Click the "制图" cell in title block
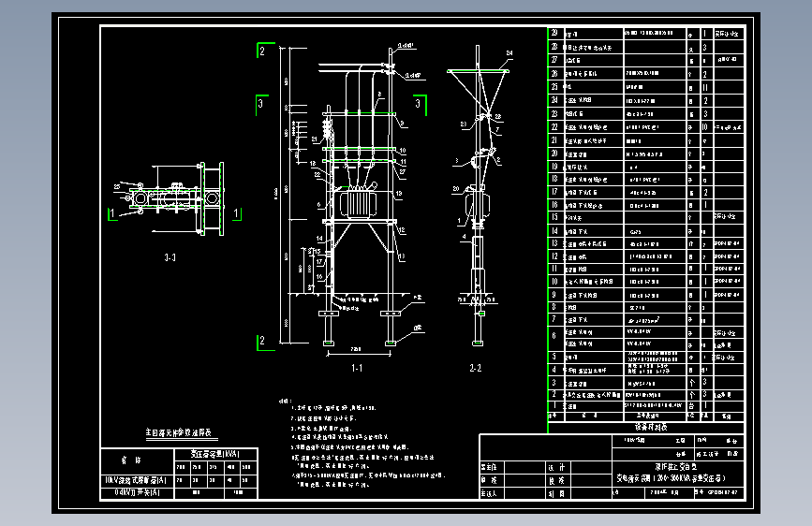 click(x=556, y=493)
